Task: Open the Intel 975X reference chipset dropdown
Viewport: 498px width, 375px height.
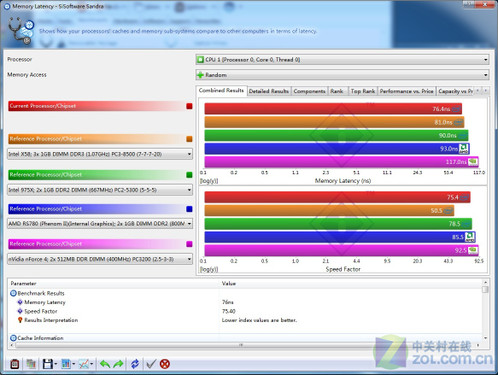Action: (x=100, y=190)
